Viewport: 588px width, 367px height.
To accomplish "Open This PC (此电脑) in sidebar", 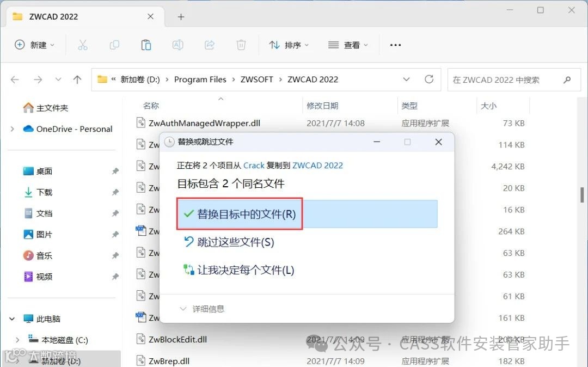I will pos(41,319).
